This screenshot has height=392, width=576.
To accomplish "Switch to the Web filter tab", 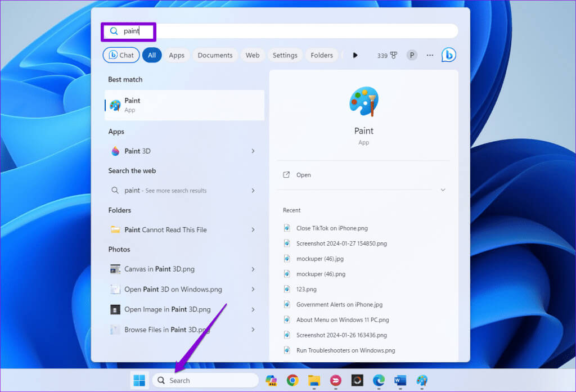I will 253,55.
